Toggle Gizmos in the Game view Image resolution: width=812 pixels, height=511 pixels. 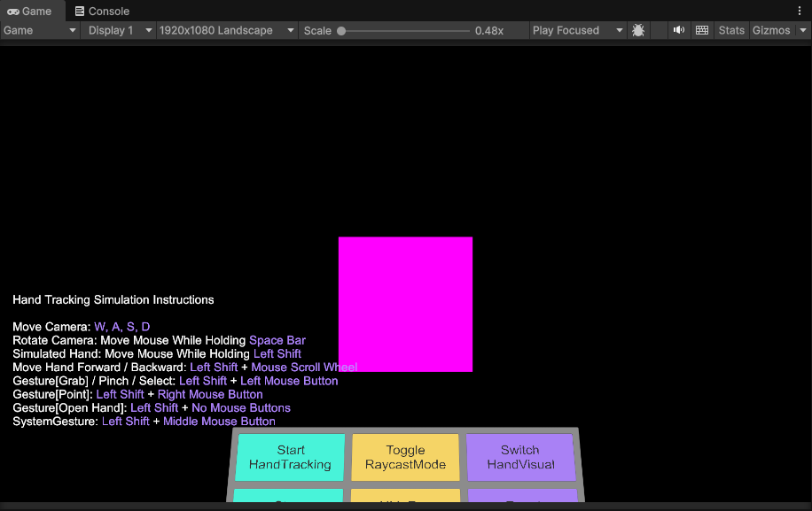771,30
